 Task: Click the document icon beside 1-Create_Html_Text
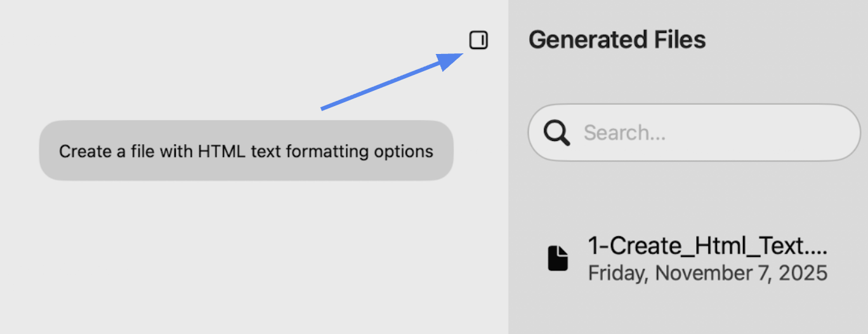coord(558,258)
